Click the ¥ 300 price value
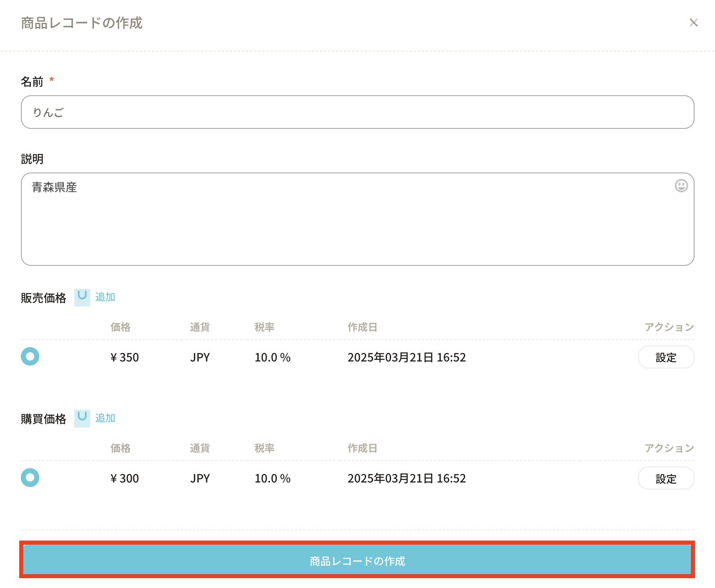Viewport: 715px width, 588px height. [125, 478]
